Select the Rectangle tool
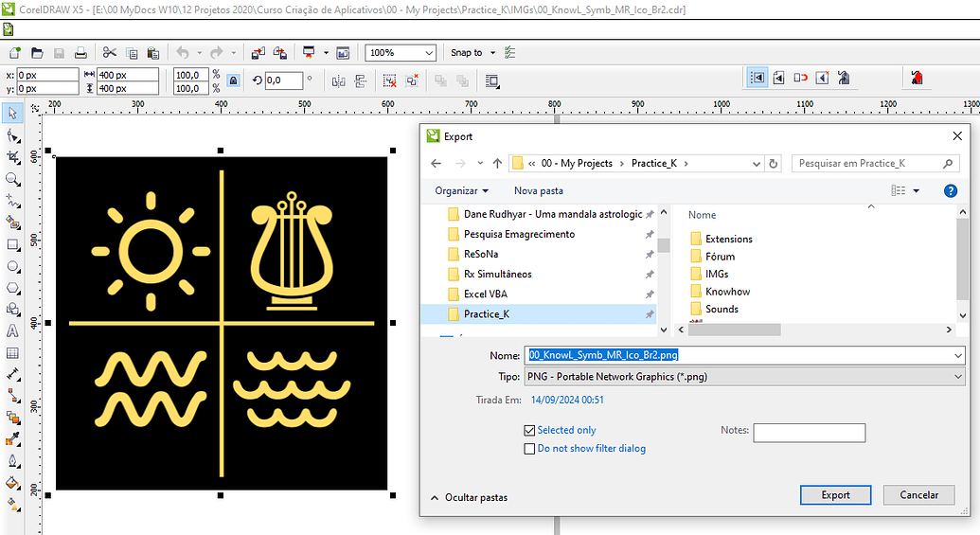This screenshot has width=980, height=535. pyautogui.click(x=12, y=244)
